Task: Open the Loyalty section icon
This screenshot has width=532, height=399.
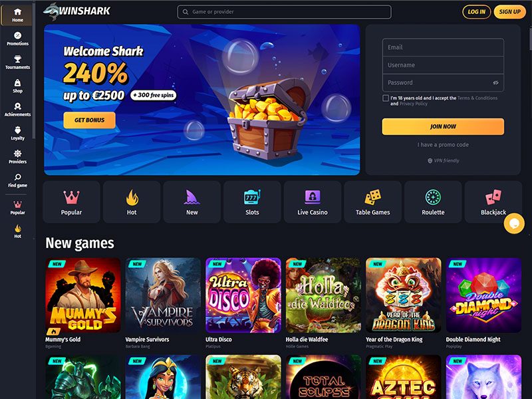Action: [x=18, y=130]
